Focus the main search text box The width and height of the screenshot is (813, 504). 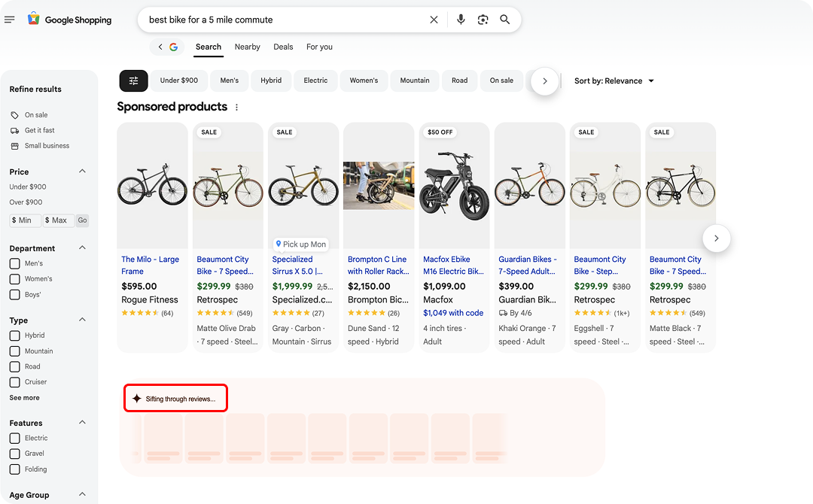click(x=285, y=20)
